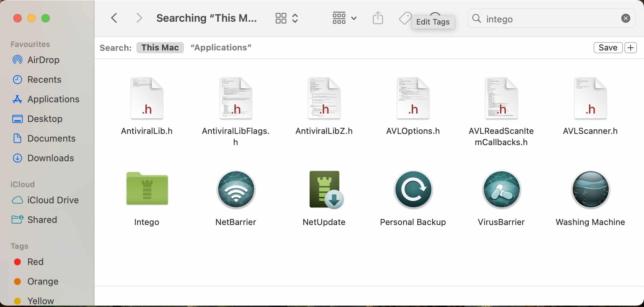Screen dimensions: 644x307
Task: Set search scope to "Applications"
Action: 221,47
